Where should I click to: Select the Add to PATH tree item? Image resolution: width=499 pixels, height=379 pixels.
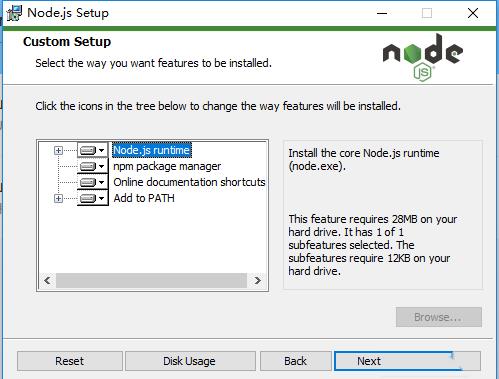coord(144,198)
